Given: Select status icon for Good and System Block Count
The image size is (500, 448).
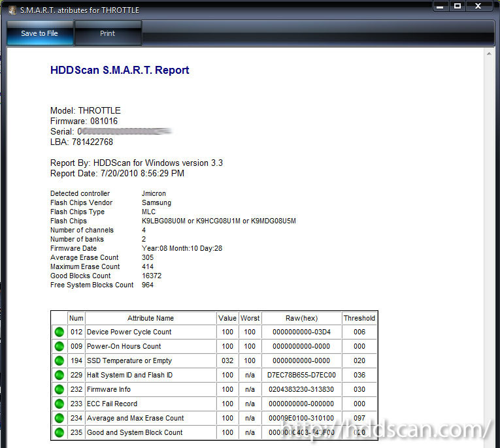Looking at the screenshot, I should 59,432.
